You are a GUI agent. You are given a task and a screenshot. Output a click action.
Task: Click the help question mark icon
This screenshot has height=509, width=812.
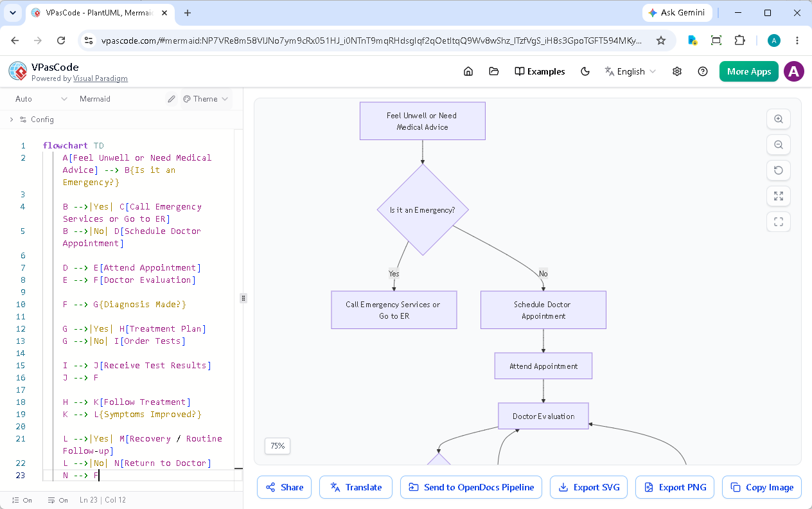click(703, 71)
